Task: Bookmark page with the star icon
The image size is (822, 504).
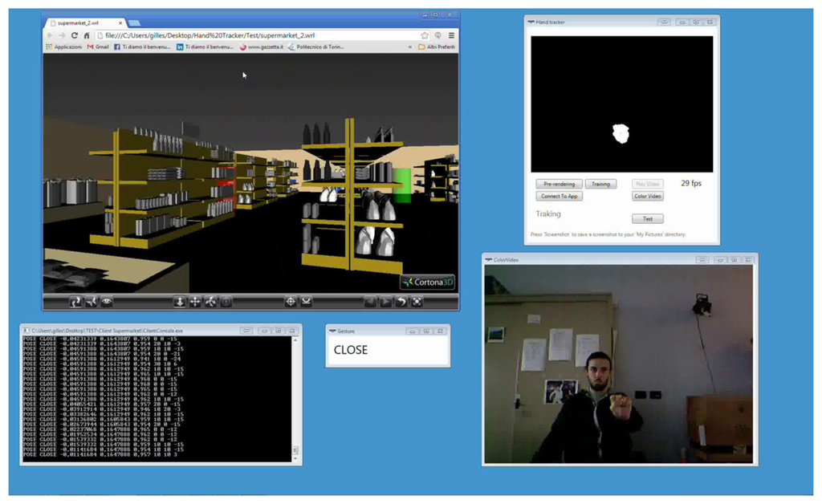Action: point(425,36)
